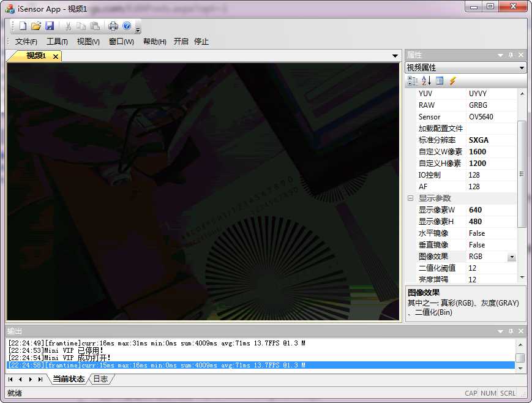Select the YUV UYVY value
The width and height of the screenshot is (532, 403).
492,94
